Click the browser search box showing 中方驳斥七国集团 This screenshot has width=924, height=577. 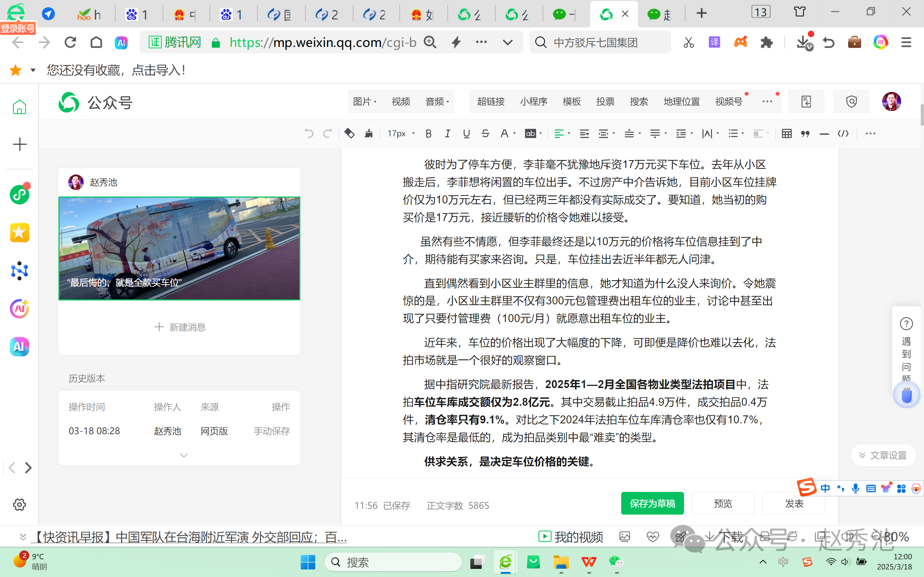pos(600,42)
